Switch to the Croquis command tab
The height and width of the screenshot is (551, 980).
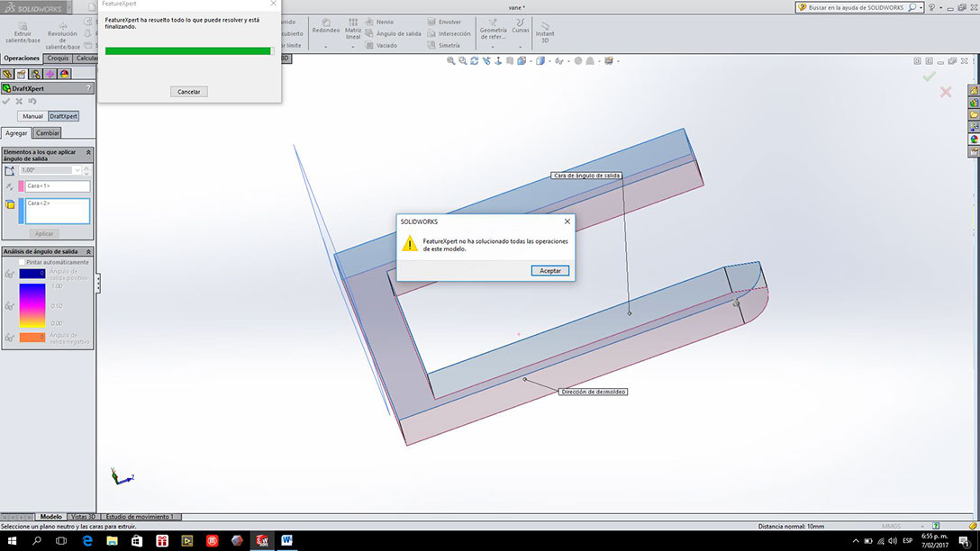tap(58, 59)
